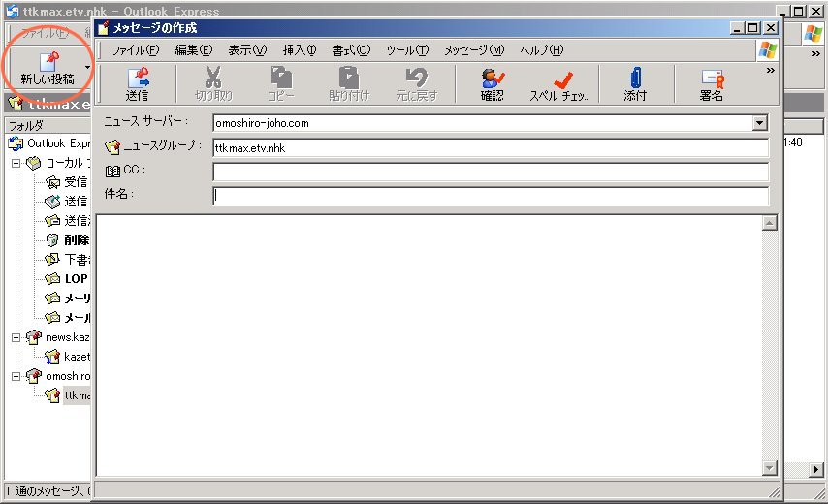
Task: Collapse the ローカル フォルダ tree node
Action: point(16,163)
